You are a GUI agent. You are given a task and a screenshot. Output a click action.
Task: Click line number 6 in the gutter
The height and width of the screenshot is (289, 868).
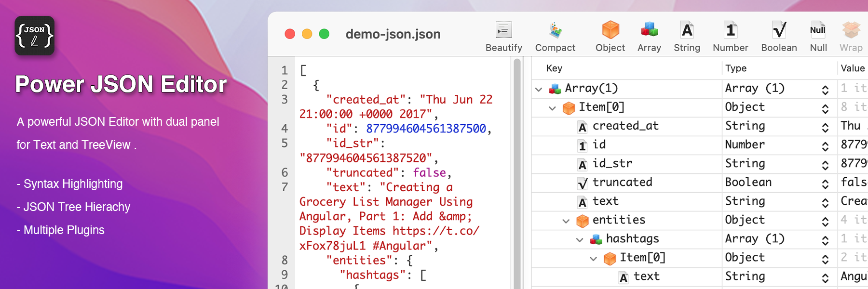[x=285, y=172]
